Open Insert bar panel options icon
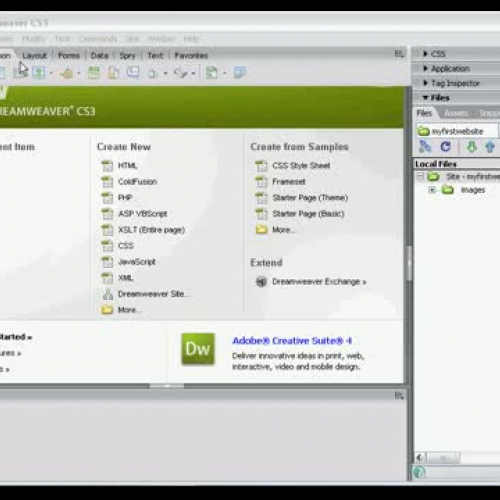500x500 pixels. coord(399,54)
